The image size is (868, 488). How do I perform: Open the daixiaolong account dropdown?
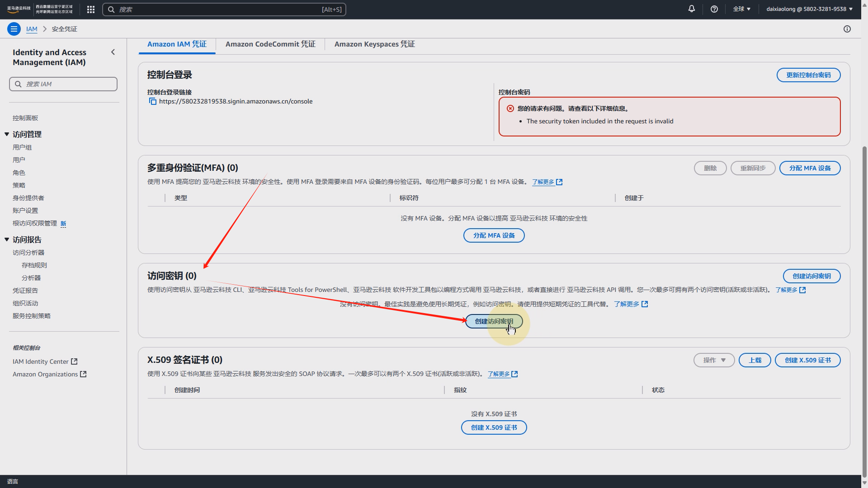pos(809,9)
